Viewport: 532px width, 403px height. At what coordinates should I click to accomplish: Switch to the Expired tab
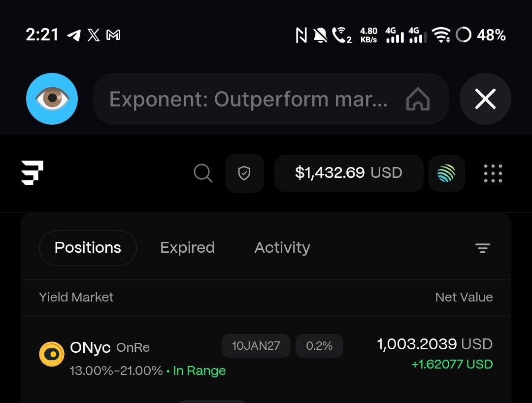coord(187,248)
